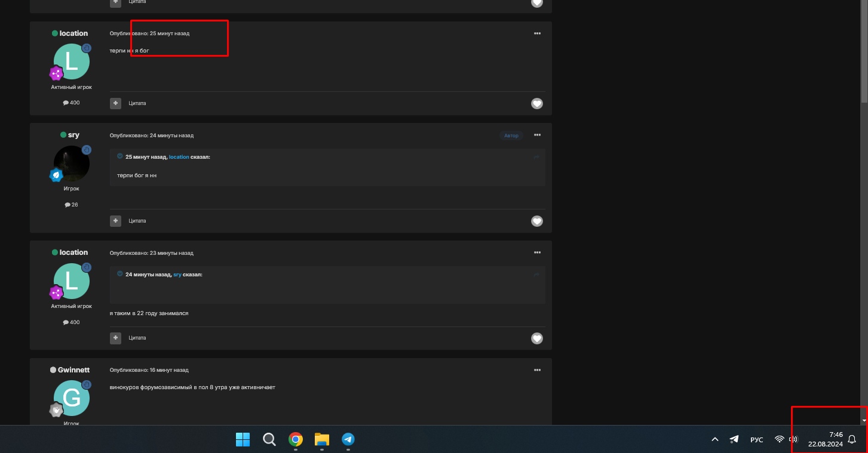Open the taskbar search icon

(269, 440)
